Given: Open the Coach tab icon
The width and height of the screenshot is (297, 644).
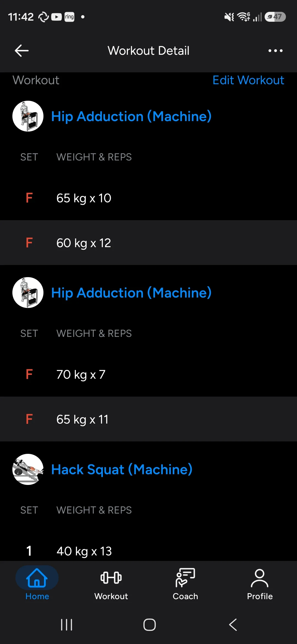Looking at the screenshot, I should (185, 578).
